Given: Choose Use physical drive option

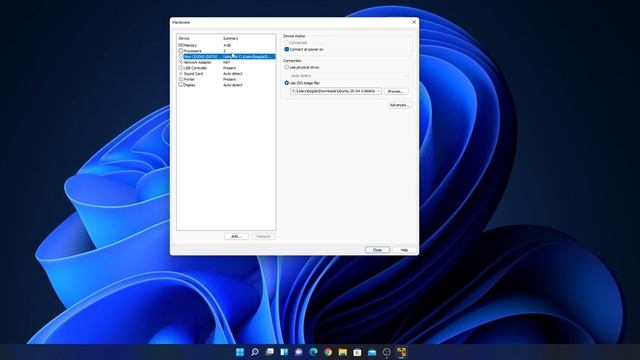Looking at the screenshot, I should click(x=287, y=67).
